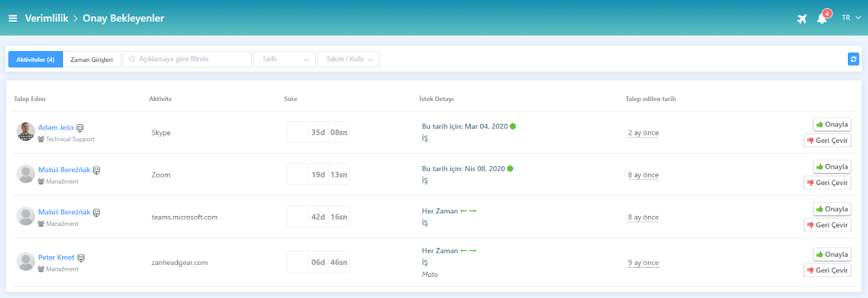Click mask icon beside Adam Ješo
The image size is (868, 298).
pos(80,128)
